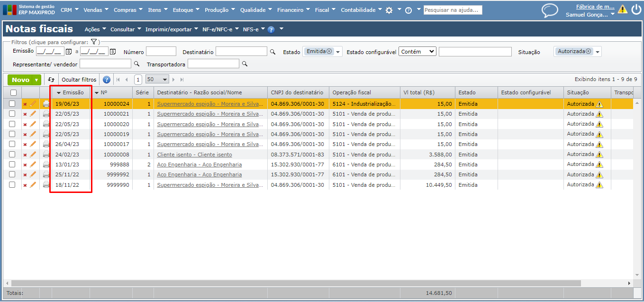Remove the Emitida tag from Estado filter
This screenshot has width=644, height=302.
click(x=329, y=51)
